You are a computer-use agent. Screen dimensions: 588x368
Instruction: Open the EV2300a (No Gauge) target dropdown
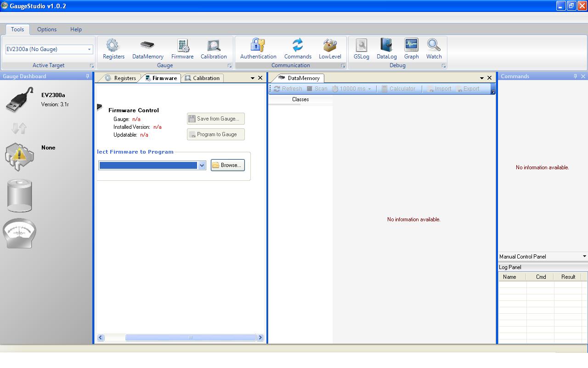[89, 49]
